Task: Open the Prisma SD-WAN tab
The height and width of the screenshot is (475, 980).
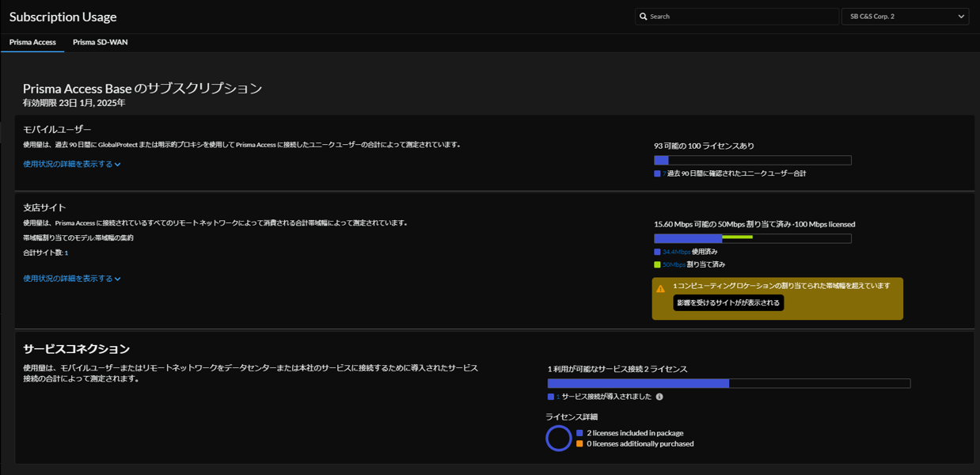Action: tap(100, 42)
